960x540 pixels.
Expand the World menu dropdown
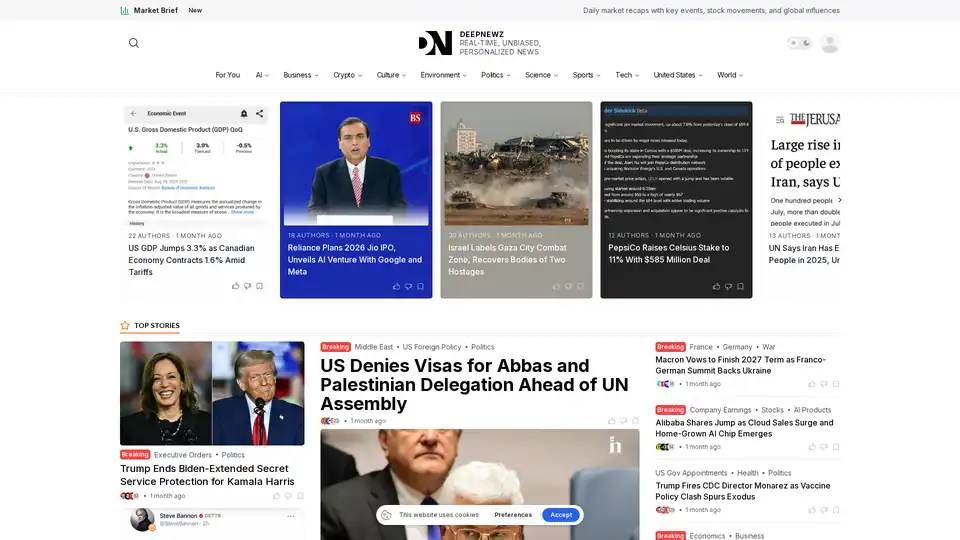pos(730,75)
